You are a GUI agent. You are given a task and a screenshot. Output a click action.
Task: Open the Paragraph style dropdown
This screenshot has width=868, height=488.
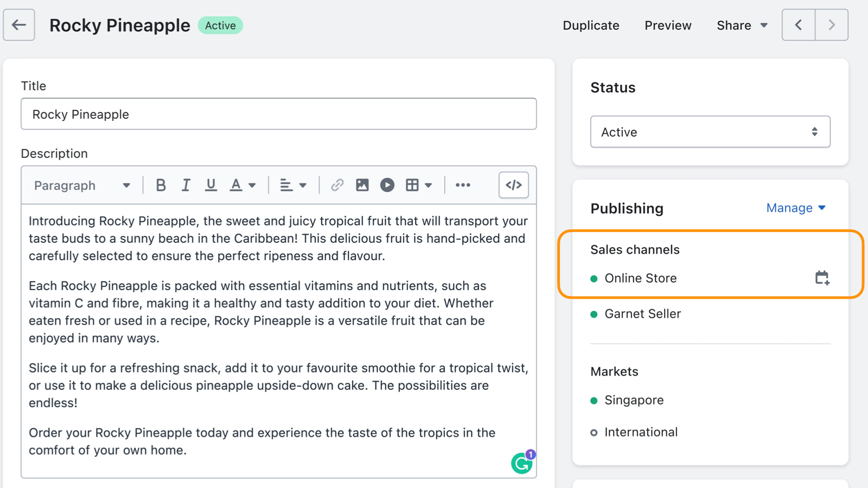click(x=81, y=185)
